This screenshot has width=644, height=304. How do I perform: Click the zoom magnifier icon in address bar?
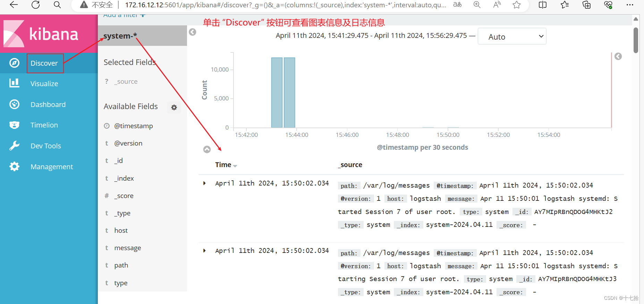[477, 5]
